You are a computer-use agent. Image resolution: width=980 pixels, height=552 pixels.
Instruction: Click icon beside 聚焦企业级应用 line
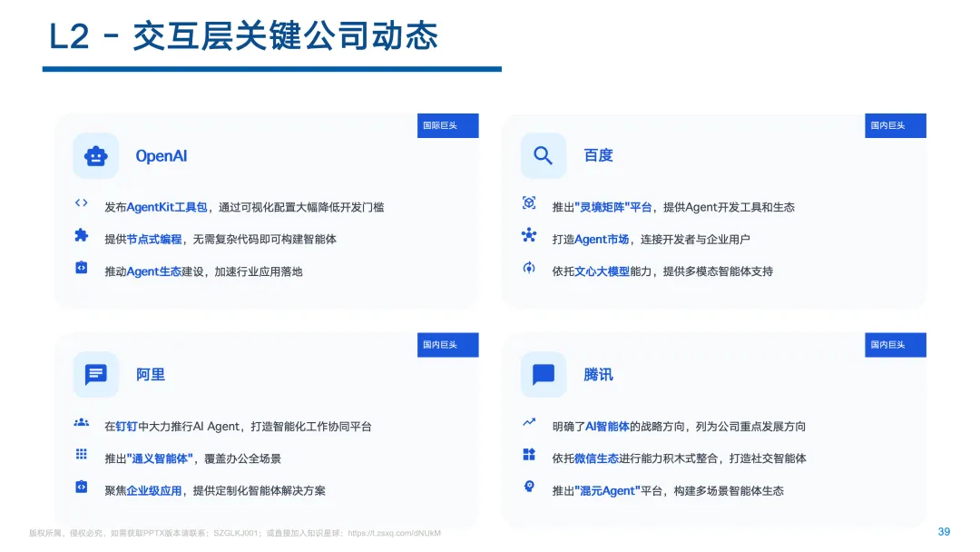coord(82,487)
